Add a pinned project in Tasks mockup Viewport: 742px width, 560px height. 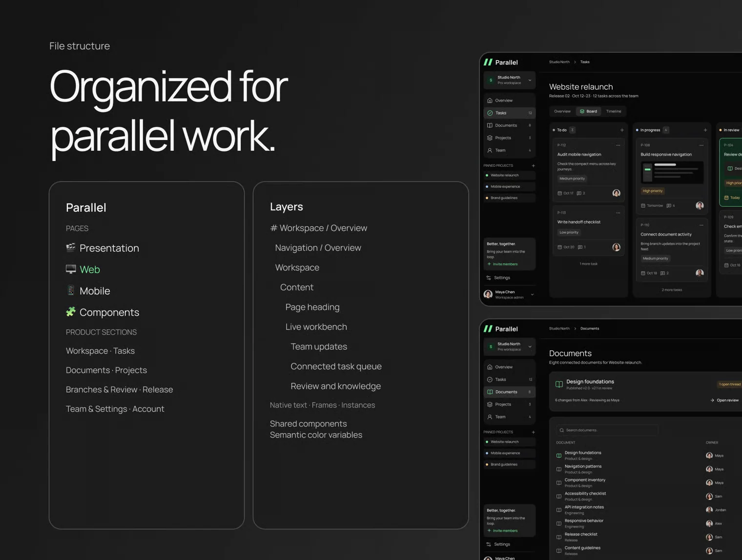tap(533, 166)
